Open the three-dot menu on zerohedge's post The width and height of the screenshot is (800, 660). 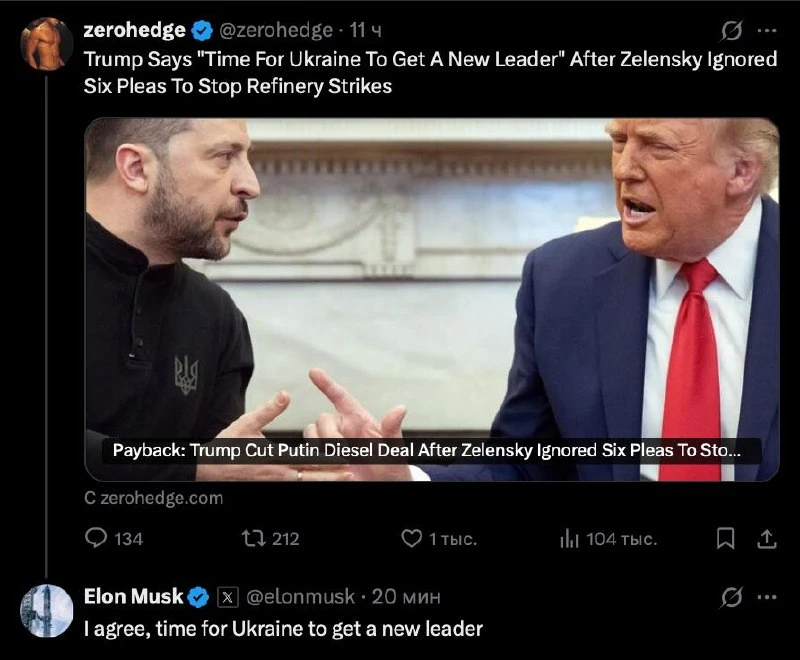pyautogui.click(x=767, y=31)
